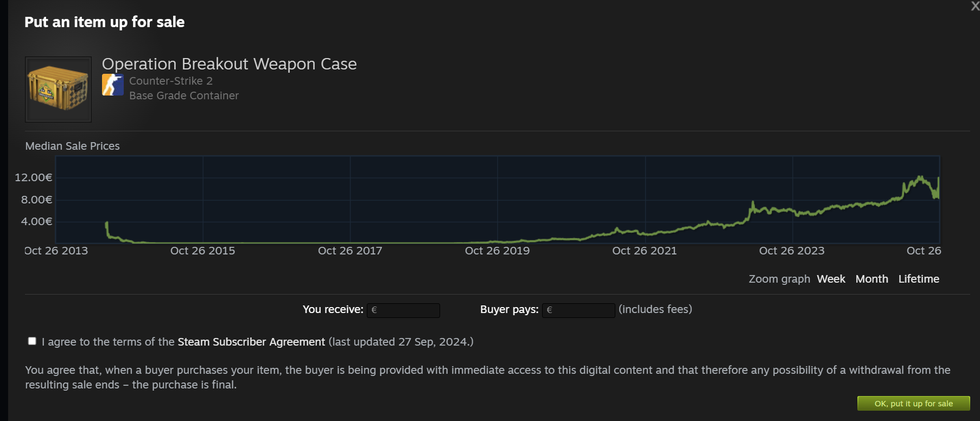
Task: Zoom graph to Week
Action: point(831,279)
